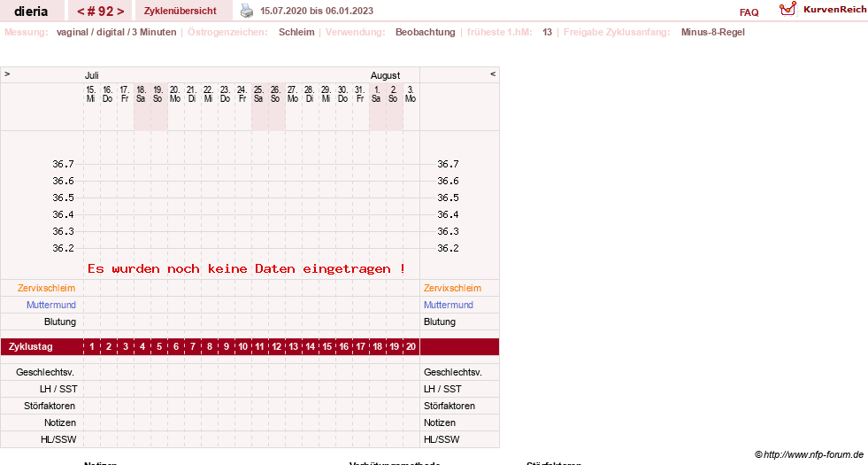Visit the http://www.nfp-forum.de link
This screenshot has width=868, height=465.
coord(814,454)
